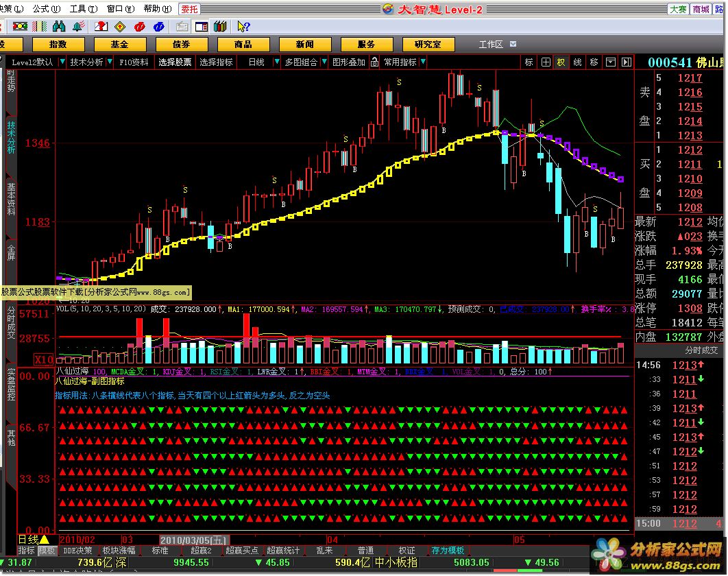Toggle the window layout panel icon
The height and width of the screenshot is (576, 728).
pyautogui.click(x=202, y=27)
